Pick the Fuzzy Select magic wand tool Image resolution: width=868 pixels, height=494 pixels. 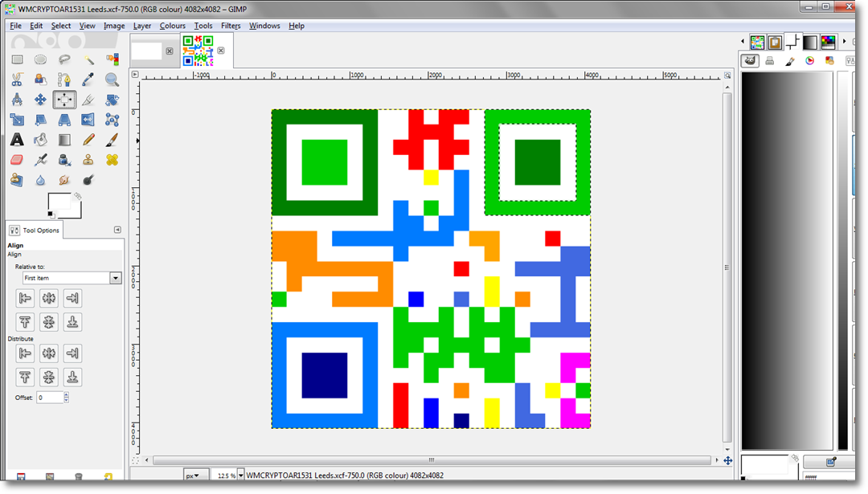click(x=88, y=59)
